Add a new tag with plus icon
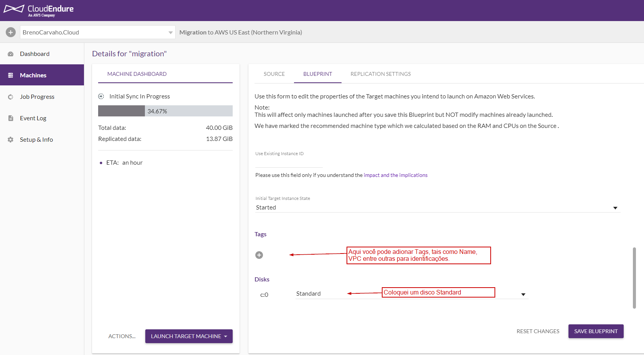 click(259, 255)
